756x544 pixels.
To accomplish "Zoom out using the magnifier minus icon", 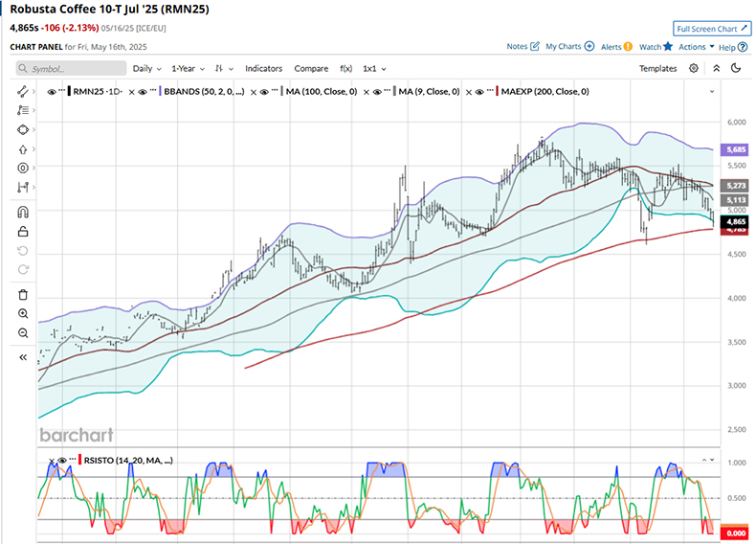I will point(23,332).
